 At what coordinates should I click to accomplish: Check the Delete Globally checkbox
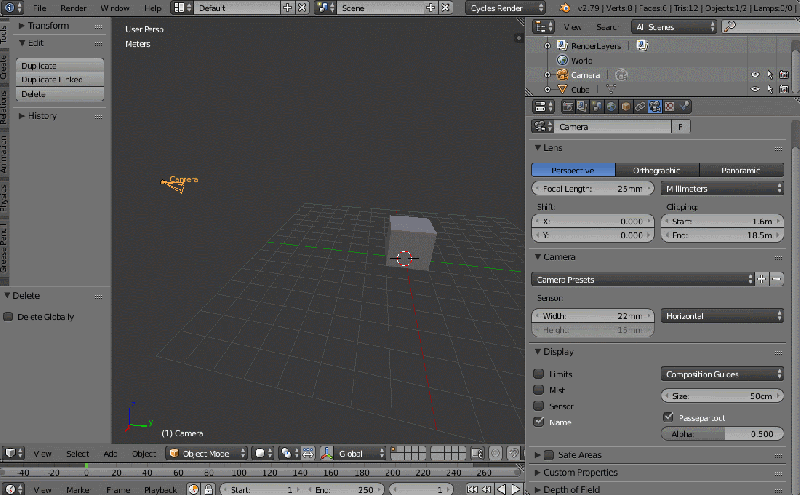coord(8,317)
